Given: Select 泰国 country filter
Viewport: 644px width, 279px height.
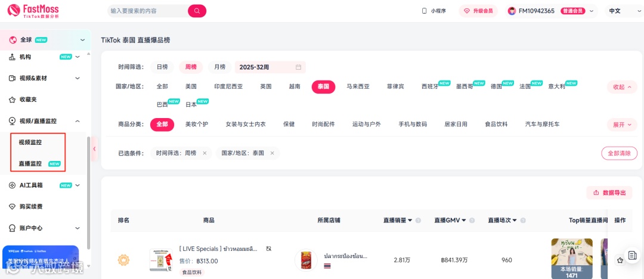Looking at the screenshot, I should (x=323, y=86).
